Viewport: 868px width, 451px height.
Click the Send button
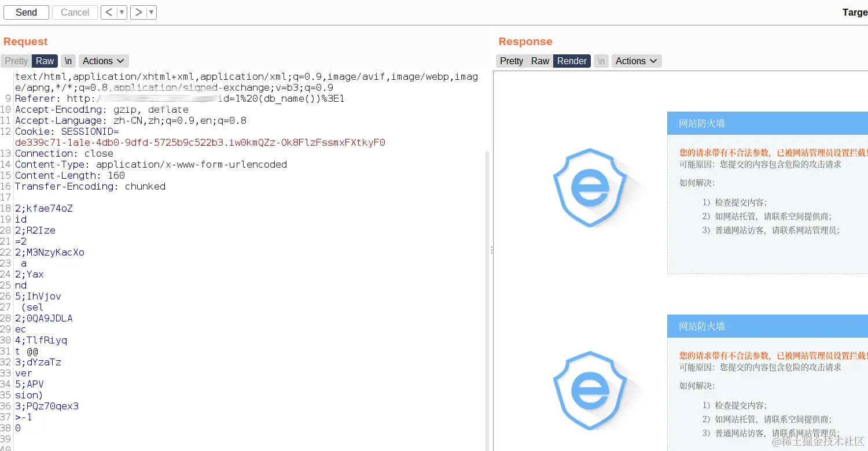26,12
